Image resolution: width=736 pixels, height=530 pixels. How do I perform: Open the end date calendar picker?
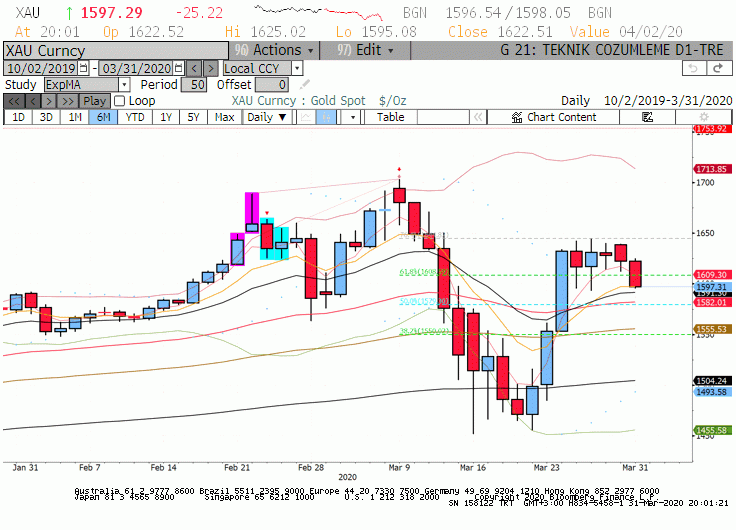coord(179,69)
